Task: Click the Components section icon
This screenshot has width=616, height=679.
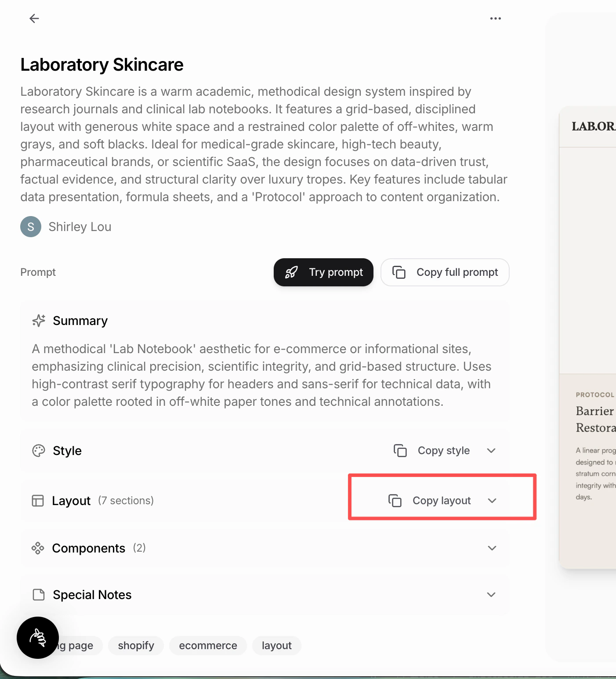Action: pyautogui.click(x=38, y=548)
